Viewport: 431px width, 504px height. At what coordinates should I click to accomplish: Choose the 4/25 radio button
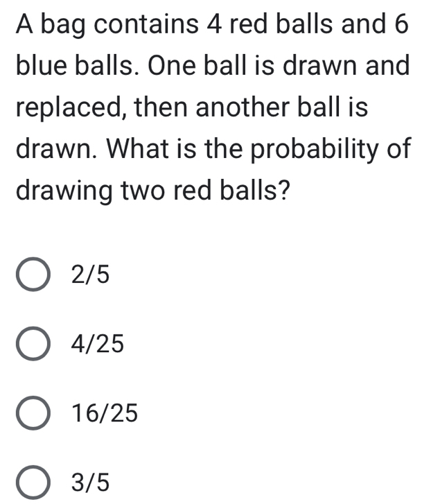pos(33,344)
